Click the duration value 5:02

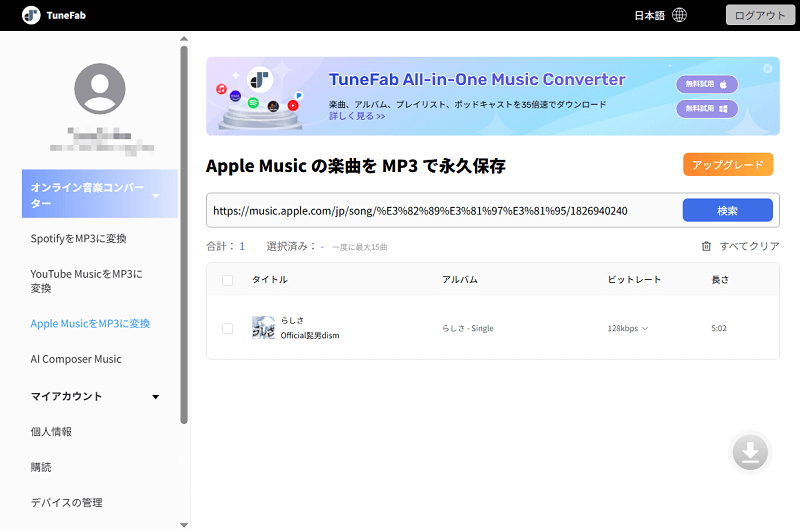(x=719, y=329)
